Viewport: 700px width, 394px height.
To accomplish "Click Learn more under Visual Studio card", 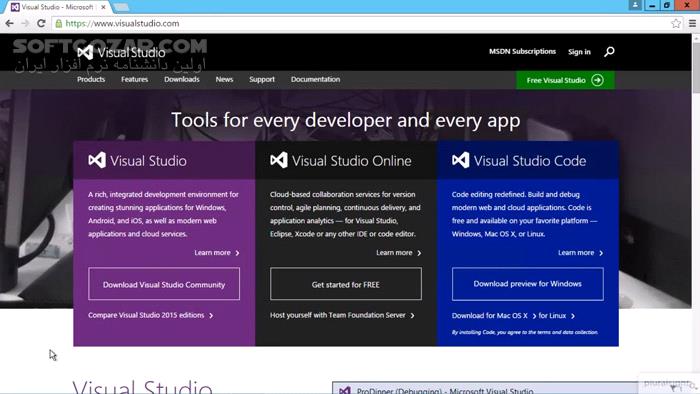I will pyautogui.click(x=217, y=253).
